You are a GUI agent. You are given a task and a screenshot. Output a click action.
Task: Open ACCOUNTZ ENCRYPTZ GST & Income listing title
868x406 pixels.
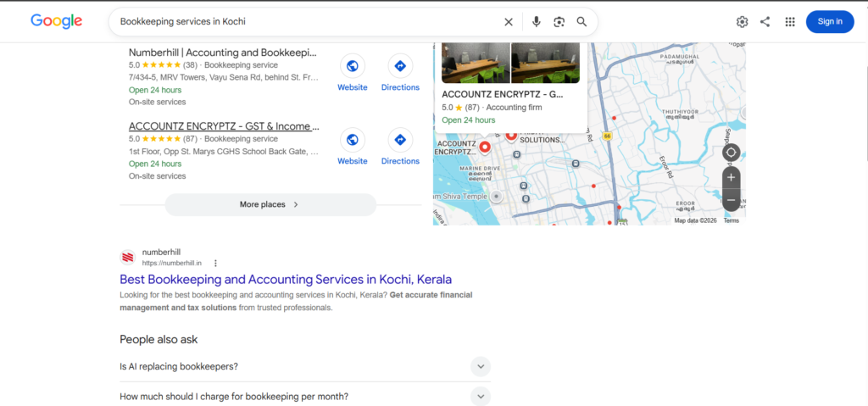224,126
